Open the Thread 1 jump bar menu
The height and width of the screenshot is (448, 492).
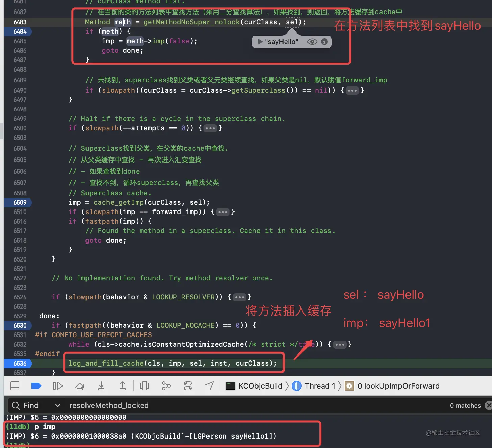point(320,386)
